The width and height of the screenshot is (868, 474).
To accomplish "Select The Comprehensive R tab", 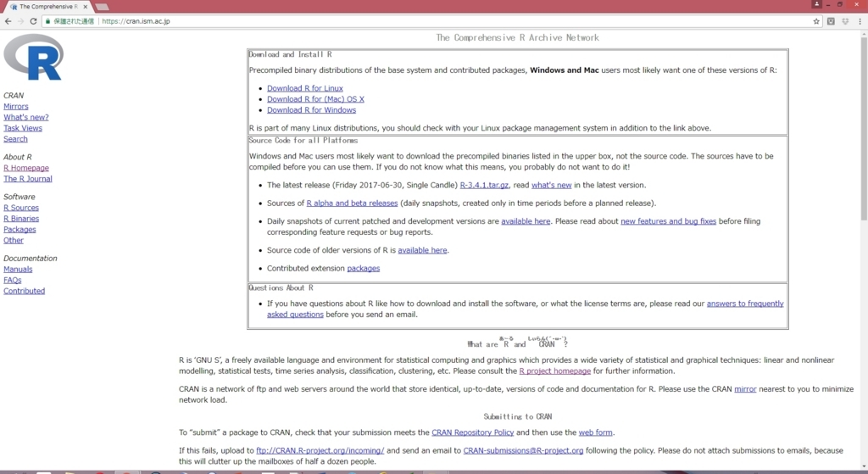I will tap(48, 7).
